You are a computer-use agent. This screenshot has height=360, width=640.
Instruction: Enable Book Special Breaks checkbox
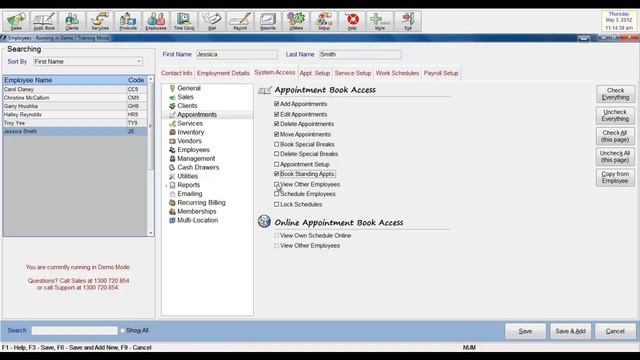[277, 144]
